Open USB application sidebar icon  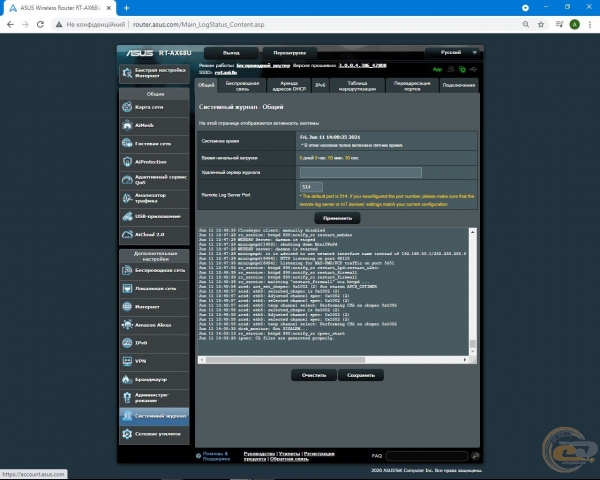127,216
